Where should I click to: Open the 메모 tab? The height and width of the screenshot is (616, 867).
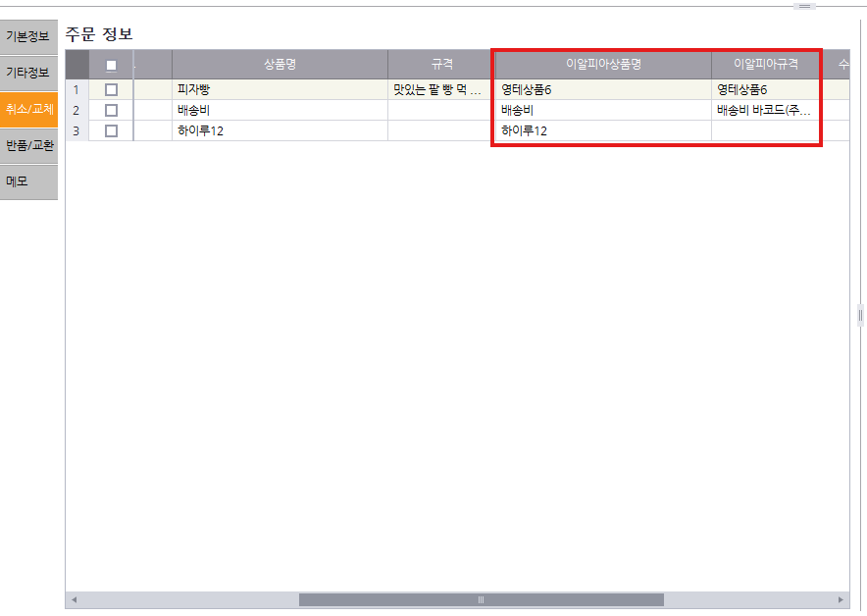tap(27, 181)
